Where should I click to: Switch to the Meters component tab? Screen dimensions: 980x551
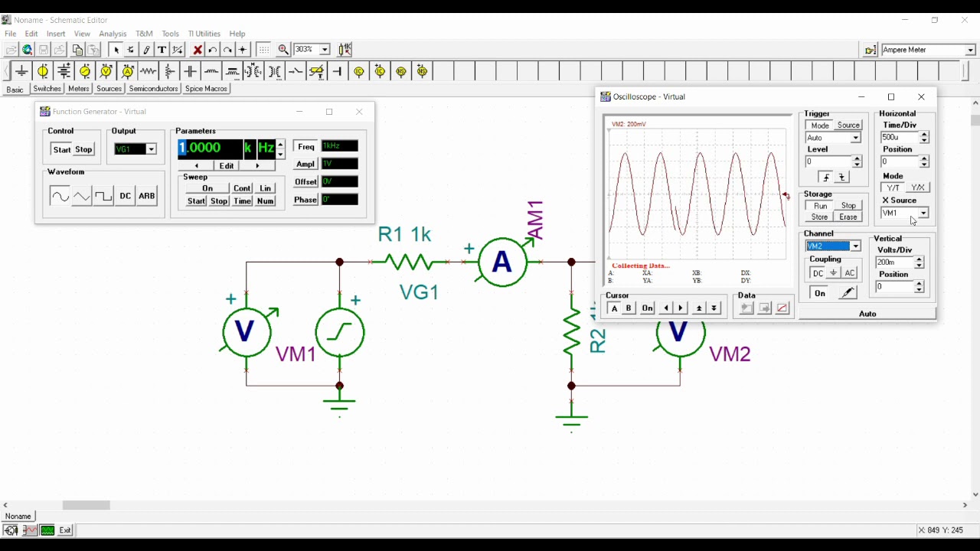[79, 89]
